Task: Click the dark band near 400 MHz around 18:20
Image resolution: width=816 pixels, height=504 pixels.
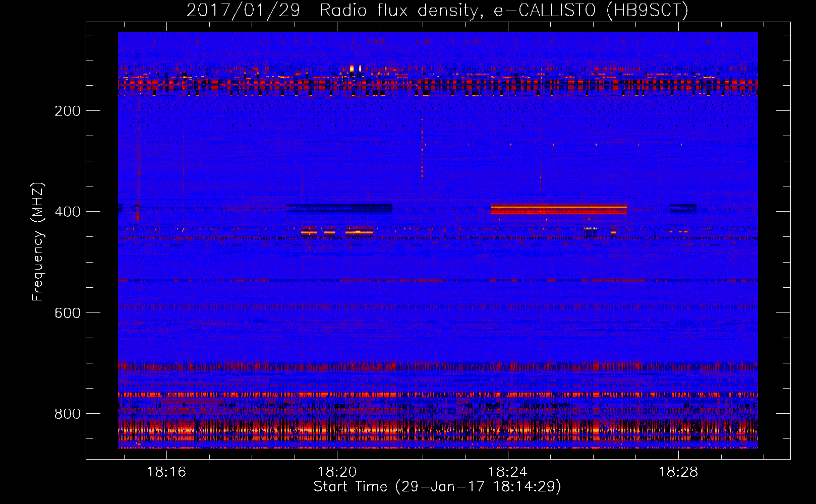Action: pyautogui.click(x=339, y=208)
